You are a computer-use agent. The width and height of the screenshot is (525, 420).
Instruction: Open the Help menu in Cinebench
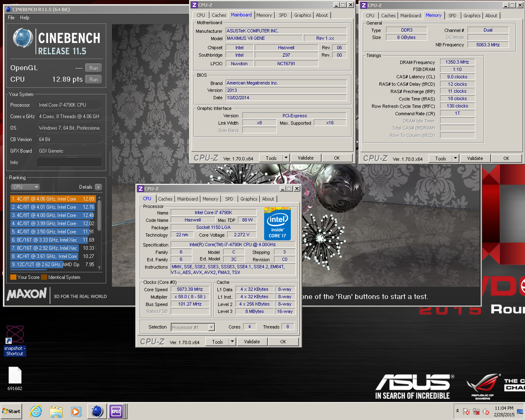click(x=25, y=18)
